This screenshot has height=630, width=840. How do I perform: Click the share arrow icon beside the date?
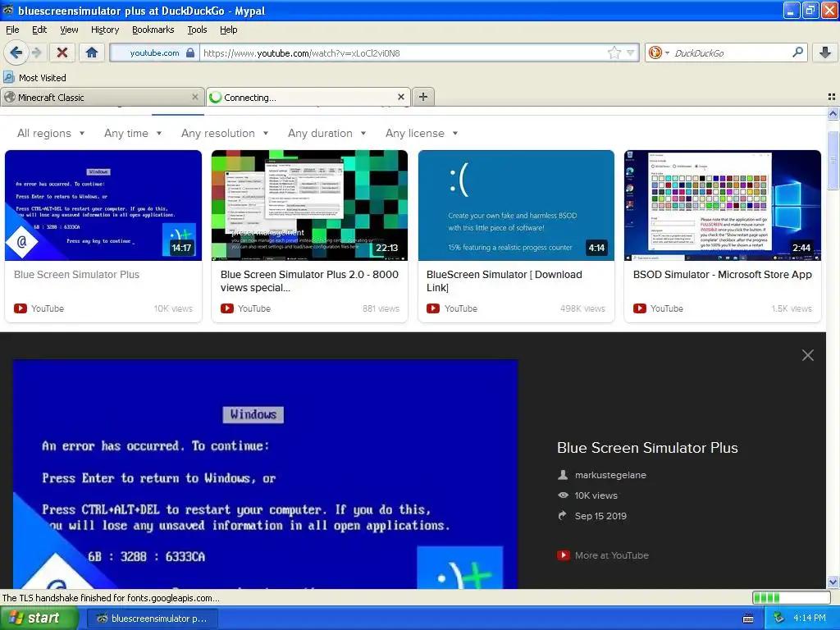pyautogui.click(x=563, y=515)
